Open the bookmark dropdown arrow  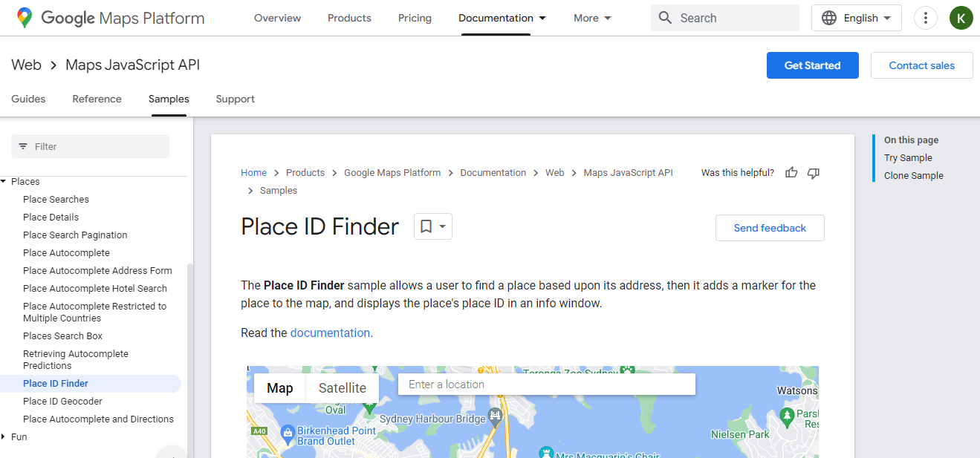point(443,226)
